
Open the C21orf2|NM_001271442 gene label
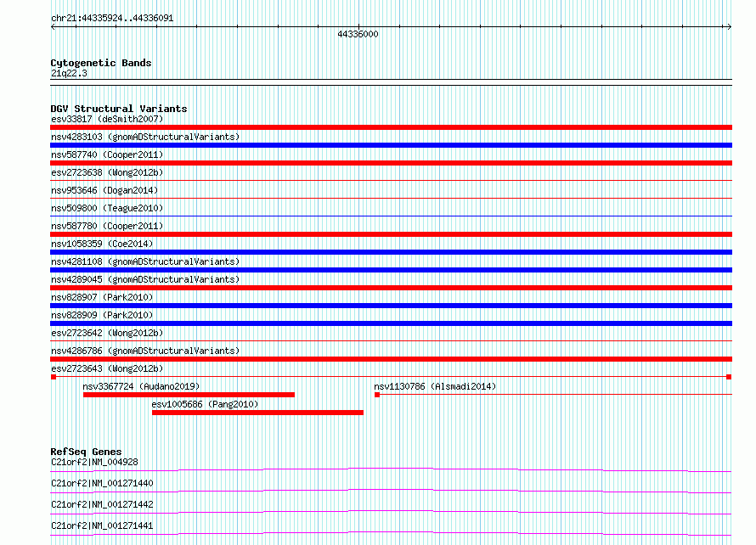tap(102, 504)
